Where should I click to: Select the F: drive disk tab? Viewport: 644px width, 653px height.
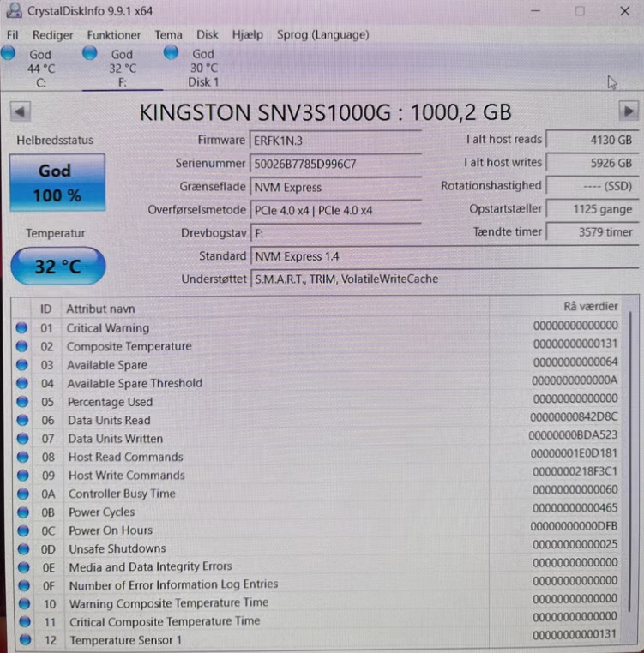[122, 68]
